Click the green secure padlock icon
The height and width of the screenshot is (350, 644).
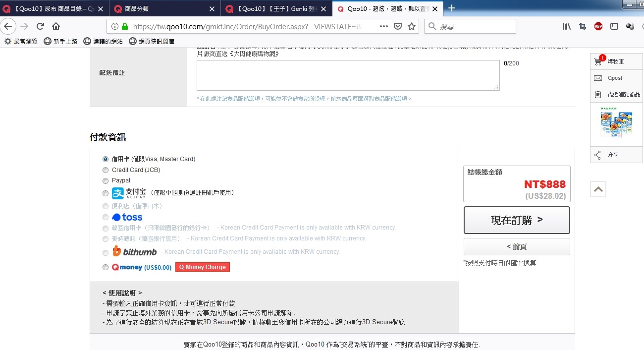124,26
